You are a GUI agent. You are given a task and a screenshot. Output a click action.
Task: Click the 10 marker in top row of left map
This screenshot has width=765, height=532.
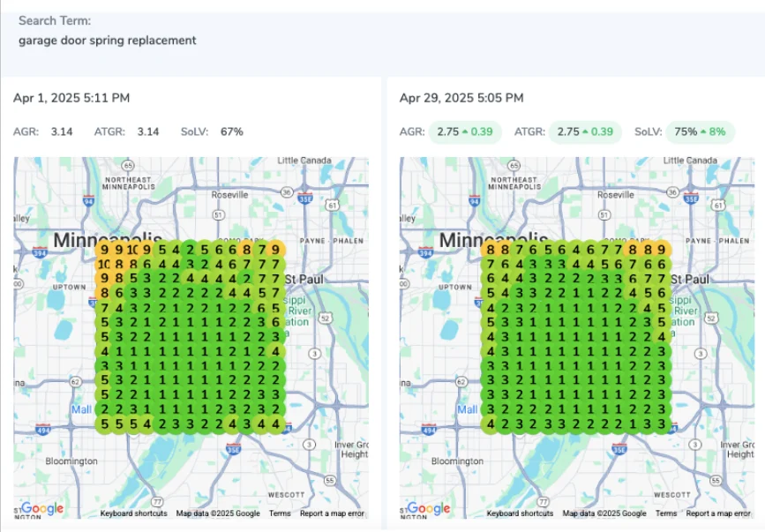tap(133, 250)
